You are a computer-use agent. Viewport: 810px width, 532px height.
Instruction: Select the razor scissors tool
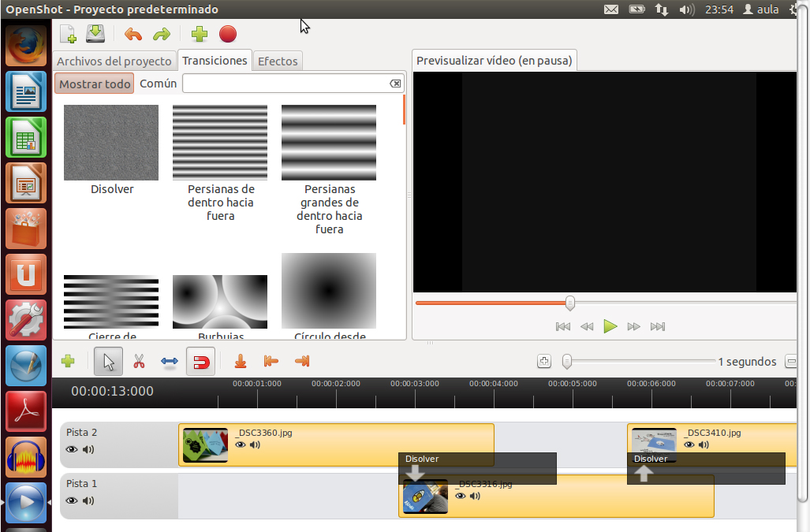click(139, 362)
